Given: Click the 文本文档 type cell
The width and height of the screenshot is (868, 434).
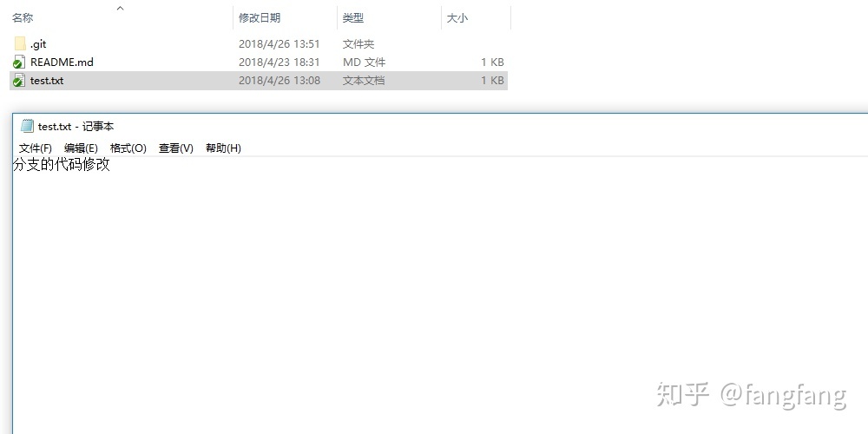Looking at the screenshot, I should tap(364, 80).
